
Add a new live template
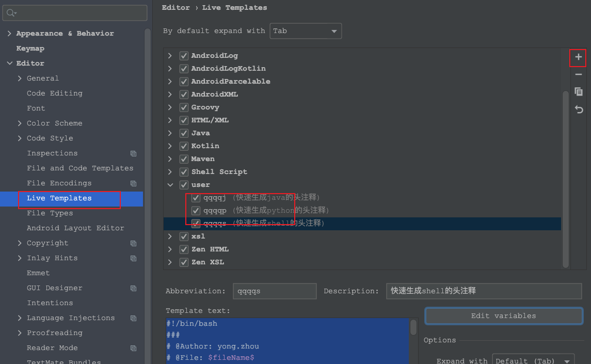click(x=578, y=58)
